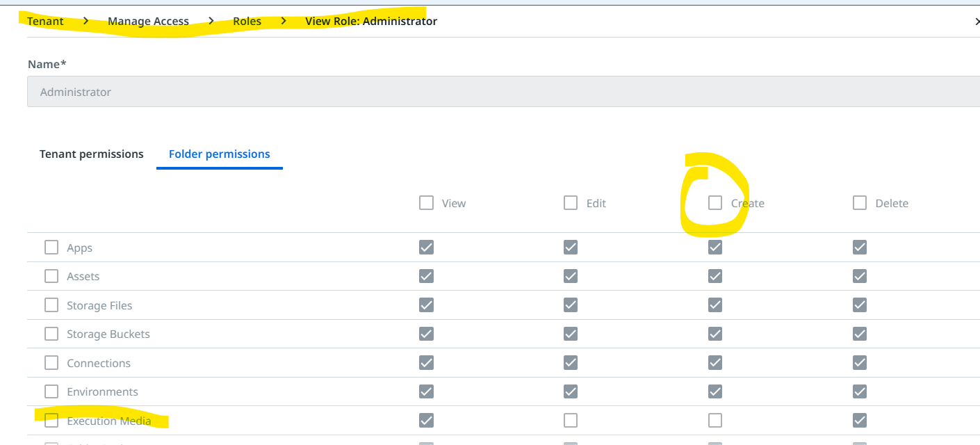Enable Edit permission for Execution Media
980x445 pixels.
coord(570,420)
